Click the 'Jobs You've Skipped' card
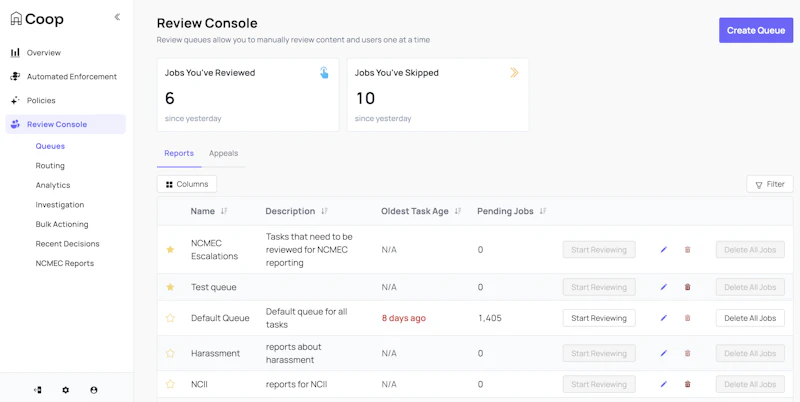The height and width of the screenshot is (402, 800). coord(438,95)
